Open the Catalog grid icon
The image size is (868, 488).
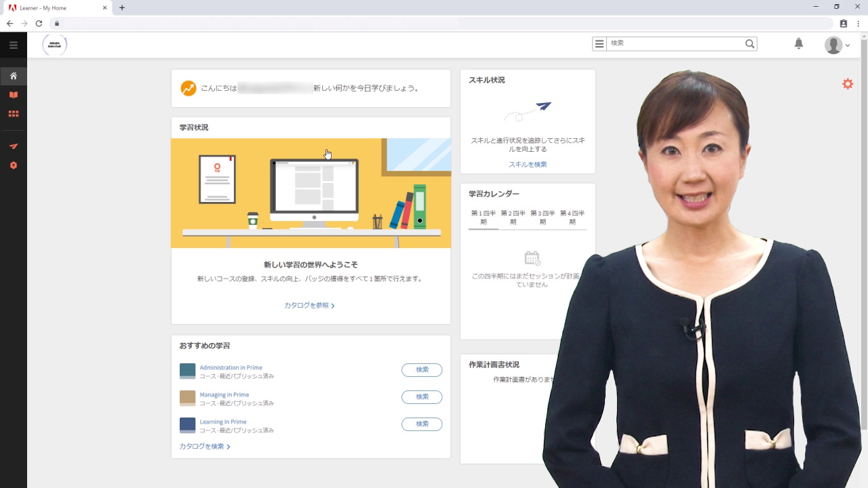14,114
